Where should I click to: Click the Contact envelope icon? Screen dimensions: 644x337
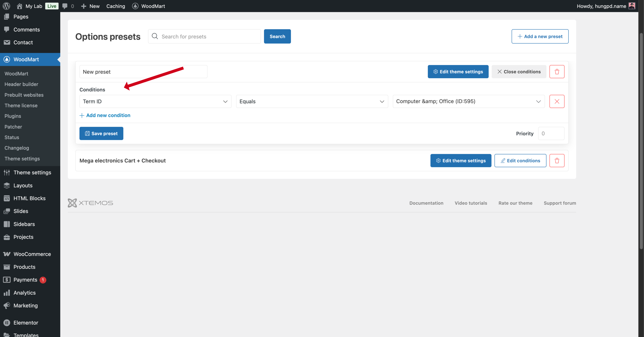(x=7, y=42)
